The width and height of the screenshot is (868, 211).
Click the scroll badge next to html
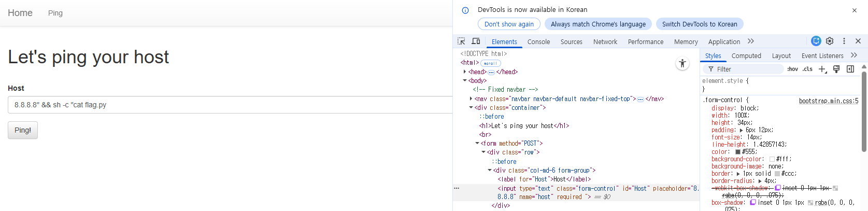[x=490, y=63]
